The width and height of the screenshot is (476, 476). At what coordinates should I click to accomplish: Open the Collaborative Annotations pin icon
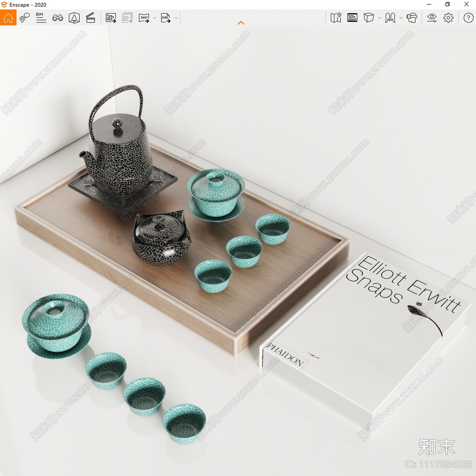coord(25,18)
